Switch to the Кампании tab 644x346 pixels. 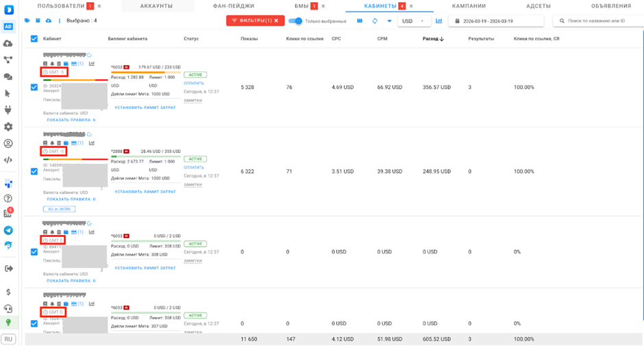[x=469, y=6]
